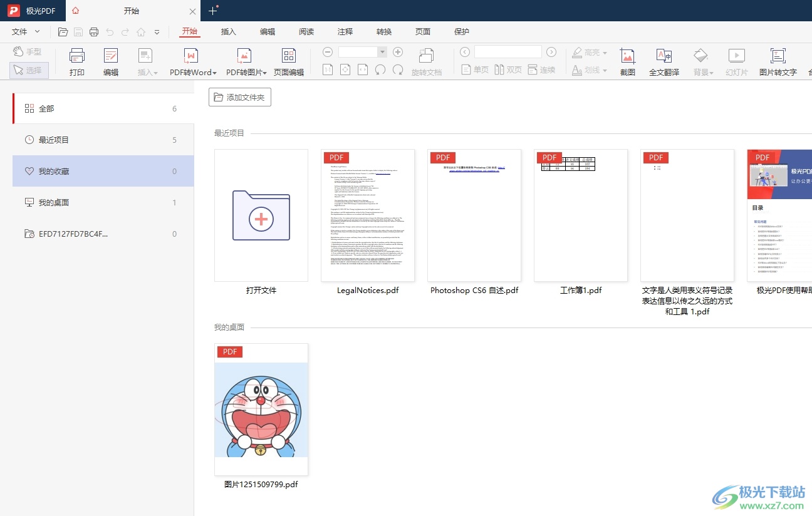
Task: Click the PDF转Word conversion icon
Action: pyautogui.click(x=191, y=56)
